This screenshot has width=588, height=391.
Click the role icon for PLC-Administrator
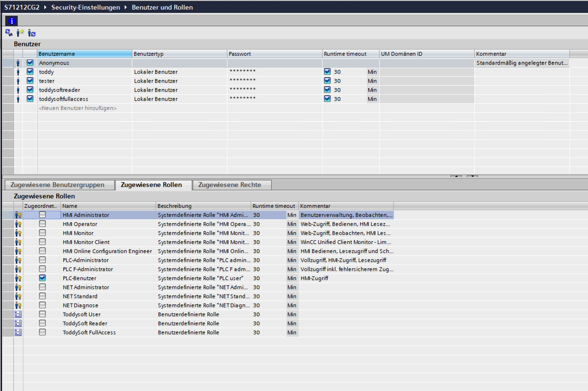pyautogui.click(x=18, y=260)
